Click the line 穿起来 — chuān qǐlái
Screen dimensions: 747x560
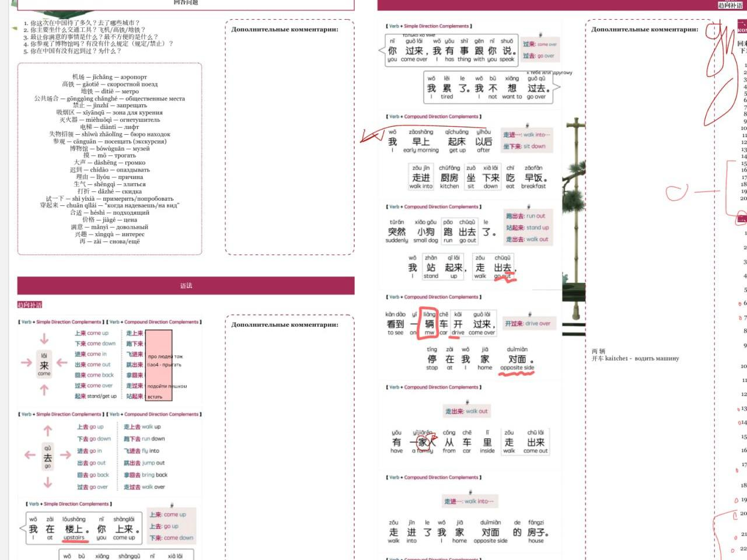click(110, 205)
